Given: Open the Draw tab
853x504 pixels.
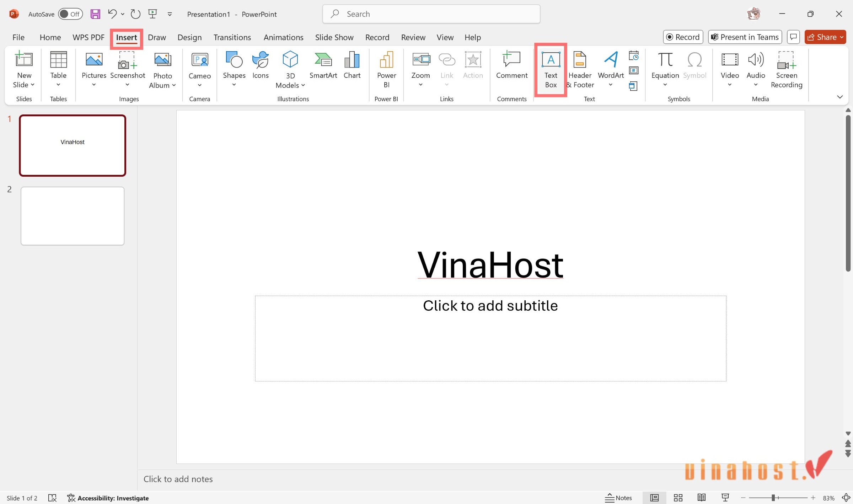Looking at the screenshot, I should pyautogui.click(x=157, y=37).
